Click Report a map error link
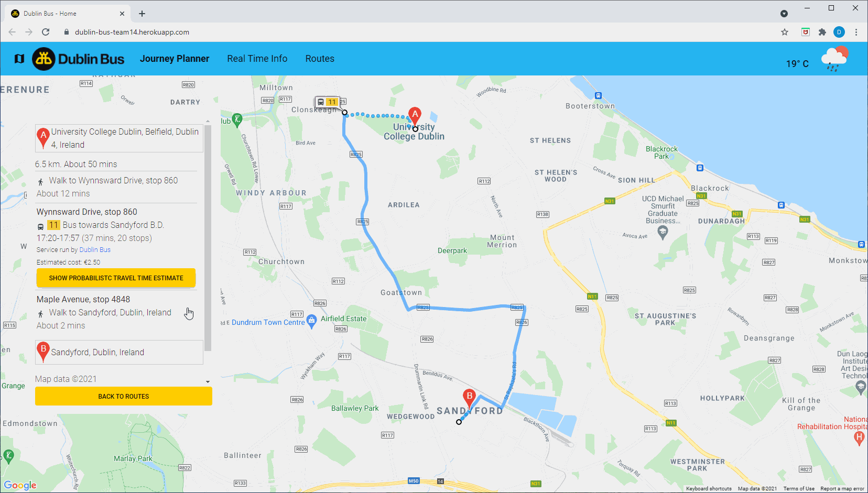This screenshot has width=868, height=493. [842, 489]
